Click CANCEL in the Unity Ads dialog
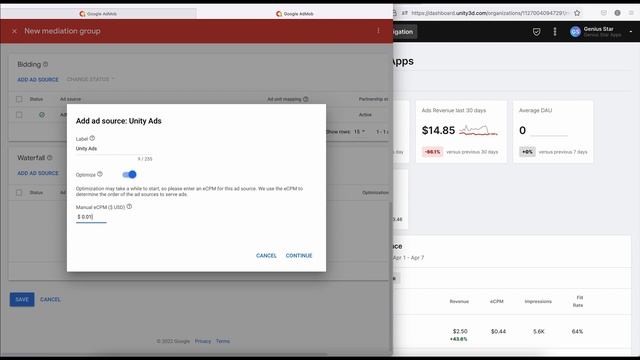Image resolution: width=640 pixels, height=360 pixels. tap(266, 256)
